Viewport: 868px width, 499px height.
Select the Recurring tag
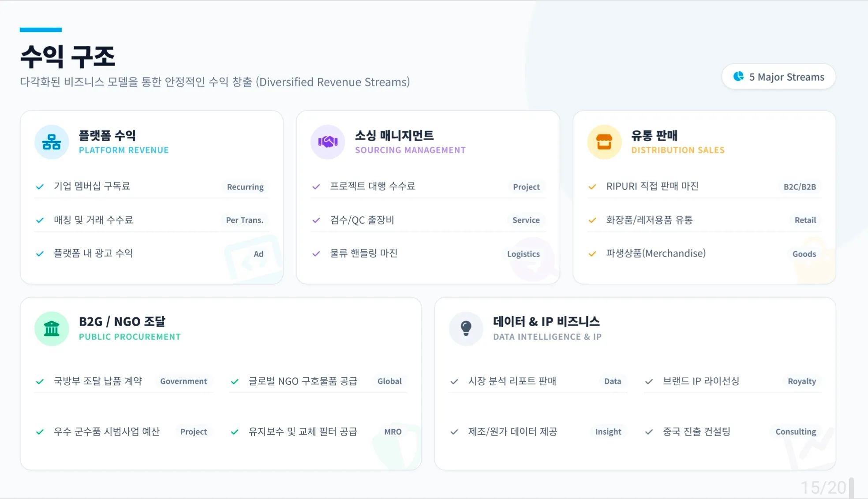point(245,187)
